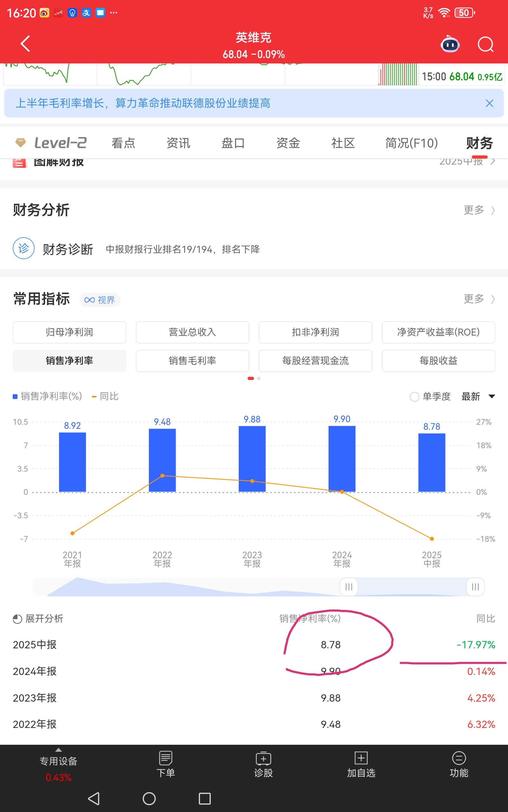
Task: Select the 2025中报 table row label
Action: coord(35,645)
